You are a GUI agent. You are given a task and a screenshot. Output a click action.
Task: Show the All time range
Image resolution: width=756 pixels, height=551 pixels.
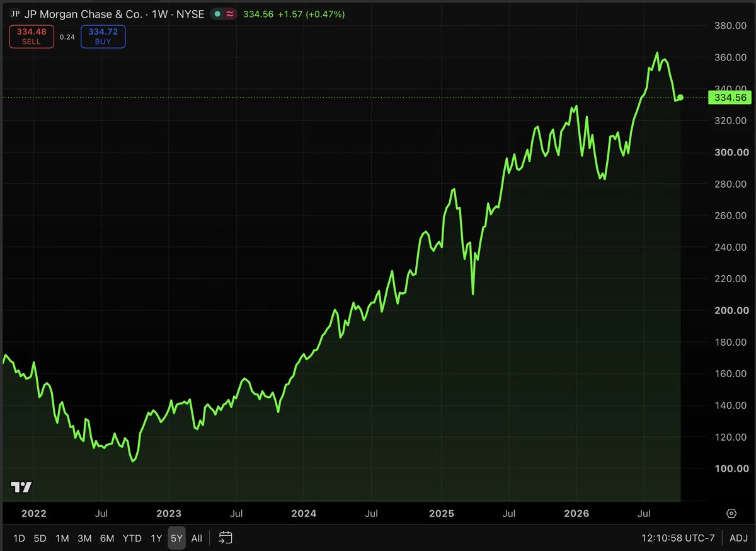[197, 538]
